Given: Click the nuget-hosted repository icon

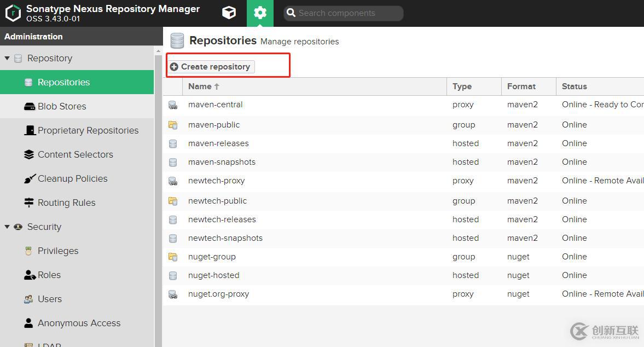Looking at the screenshot, I should [173, 275].
